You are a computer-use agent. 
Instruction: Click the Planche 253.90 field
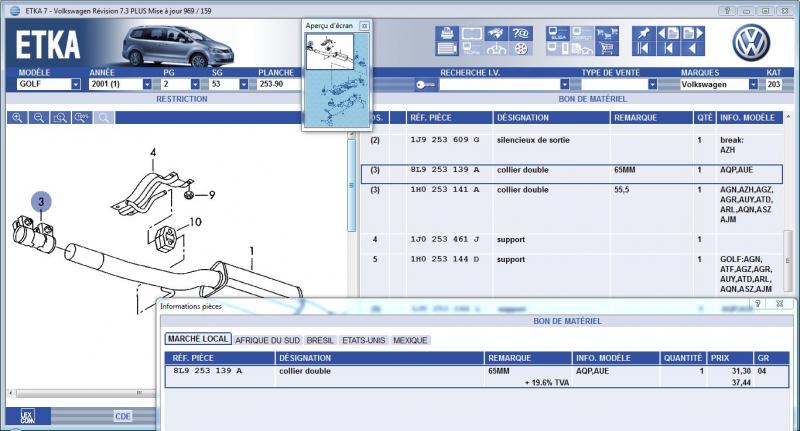point(279,84)
